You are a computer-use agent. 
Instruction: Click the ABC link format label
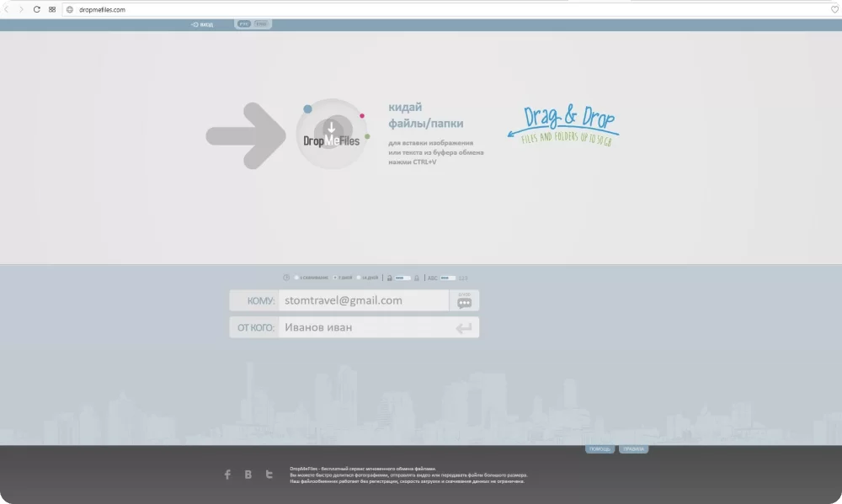[432, 278]
